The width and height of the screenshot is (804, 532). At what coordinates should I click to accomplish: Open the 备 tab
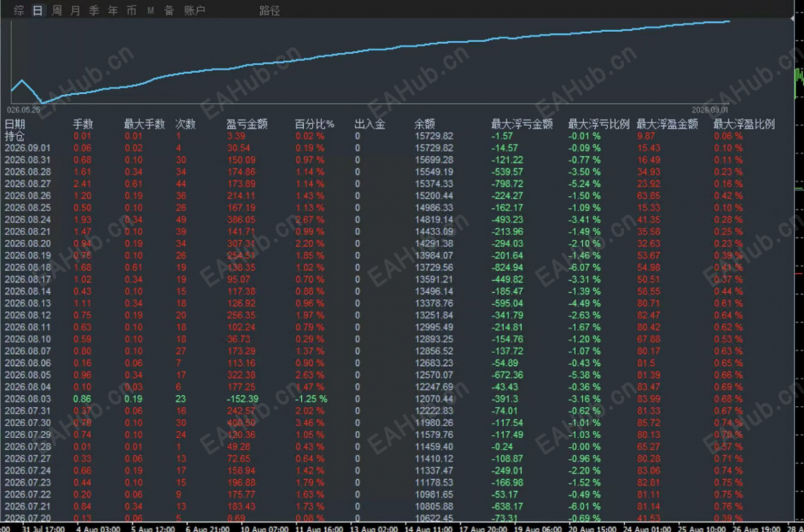pos(169,10)
